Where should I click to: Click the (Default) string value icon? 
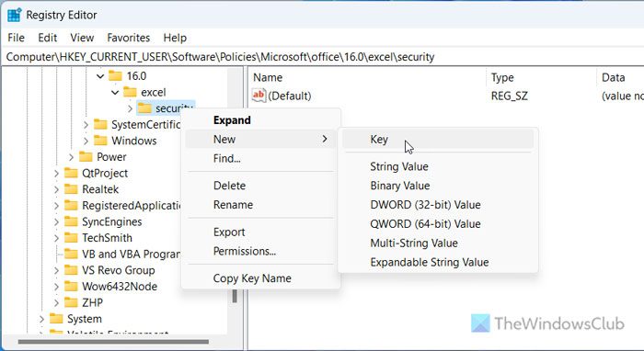click(x=259, y=96)
